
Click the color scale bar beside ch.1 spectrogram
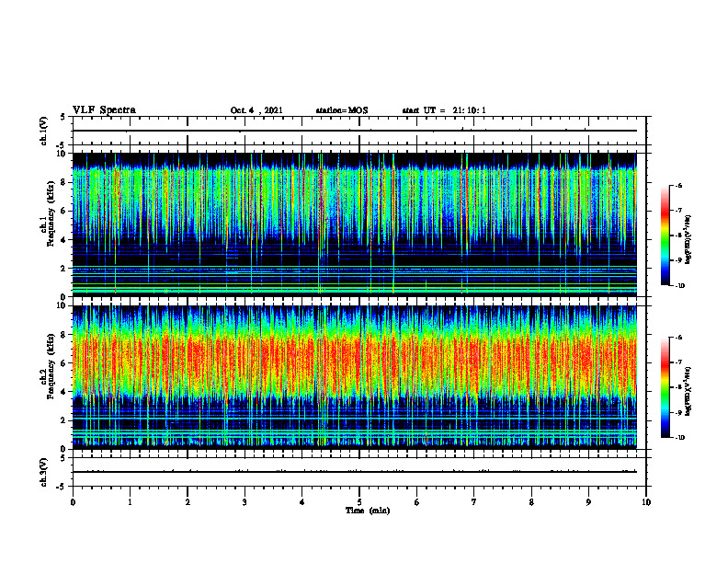tap(665, 236)
